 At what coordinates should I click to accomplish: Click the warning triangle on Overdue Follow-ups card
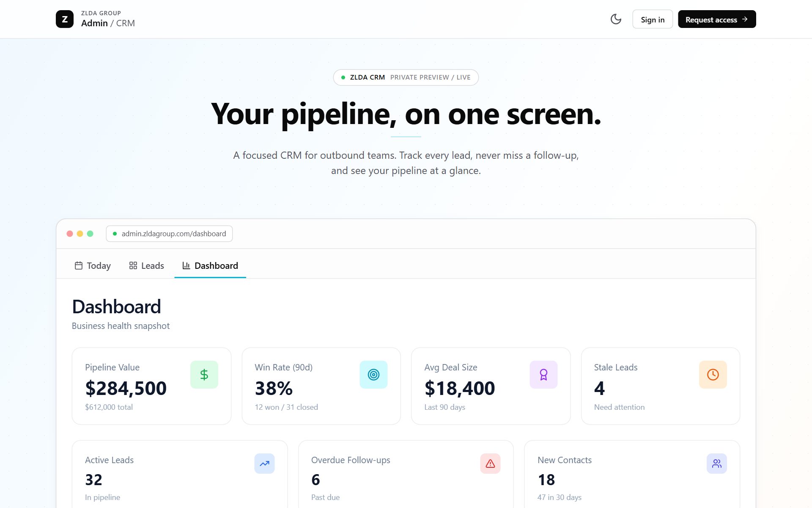(490, 464)
